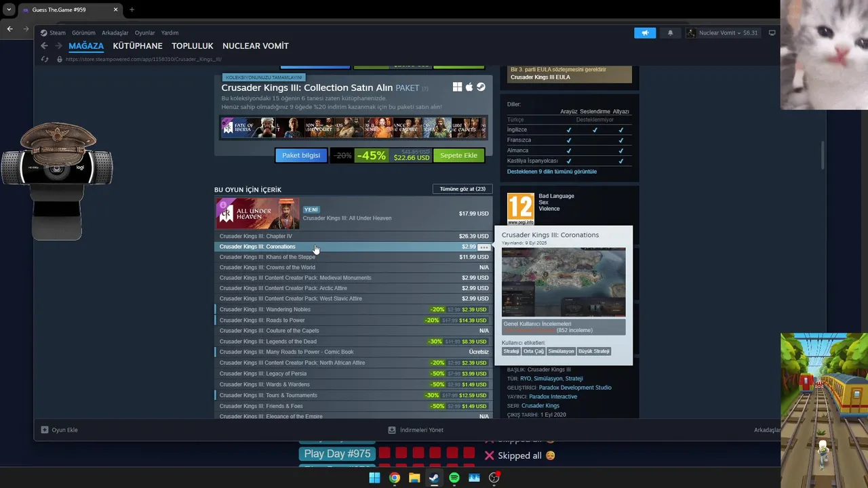
Task: Open File Explorer from the taskbar
Action: (414, 478)
